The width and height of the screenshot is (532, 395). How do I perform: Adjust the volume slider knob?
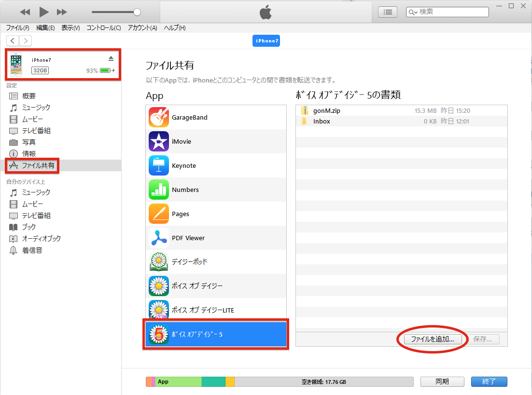coord(137,12)
